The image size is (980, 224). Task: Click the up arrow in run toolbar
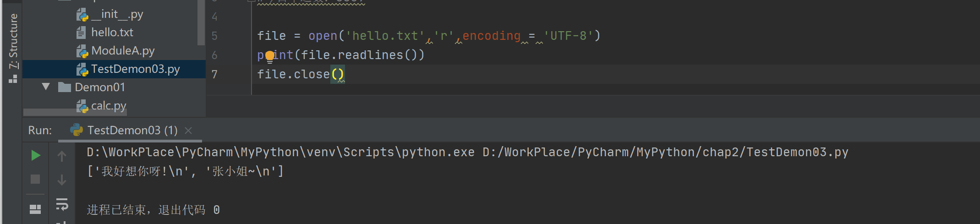[62, 156]
